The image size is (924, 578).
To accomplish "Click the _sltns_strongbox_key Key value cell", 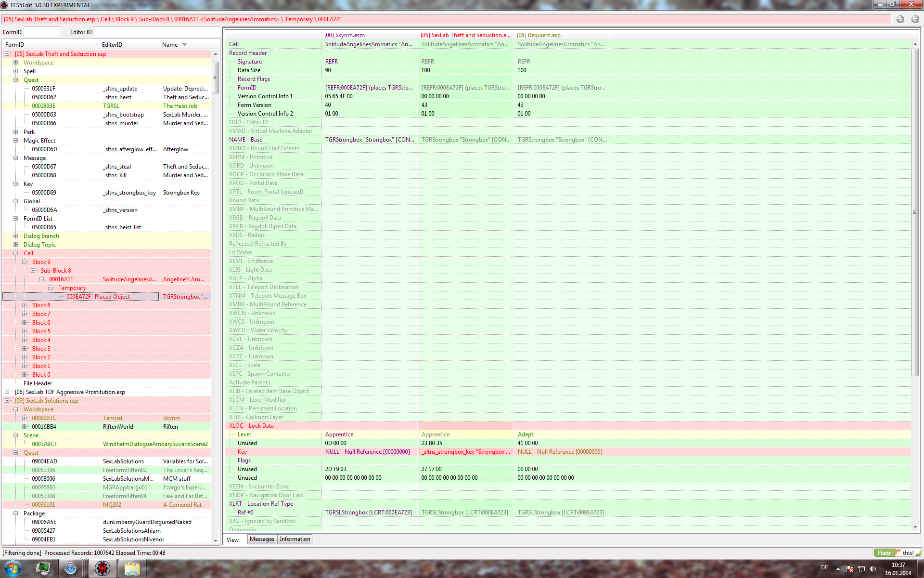I will click(x=465, y=452).
